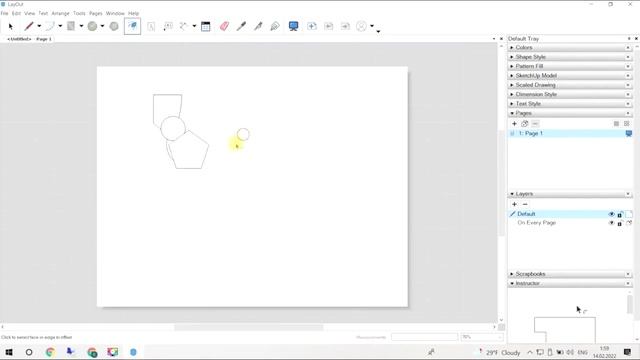640x360 pixels.
Task: Remove selected layer in Layers panel
Action: coord(525,204)
